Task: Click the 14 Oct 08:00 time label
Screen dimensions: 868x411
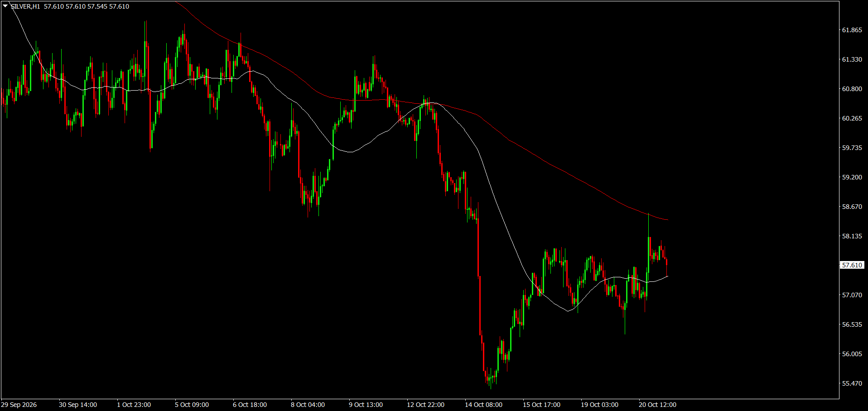Action: (x=484, y=405)
